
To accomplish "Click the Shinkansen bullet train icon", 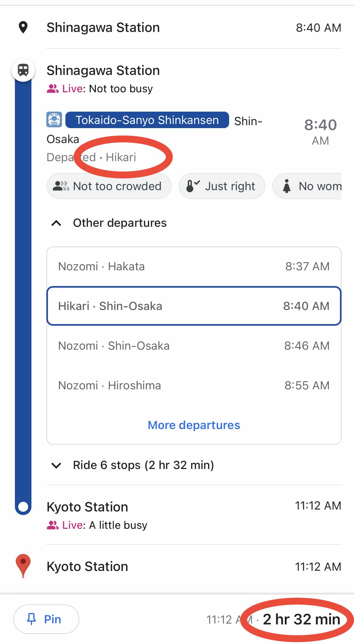I will [x=54, y=120].
